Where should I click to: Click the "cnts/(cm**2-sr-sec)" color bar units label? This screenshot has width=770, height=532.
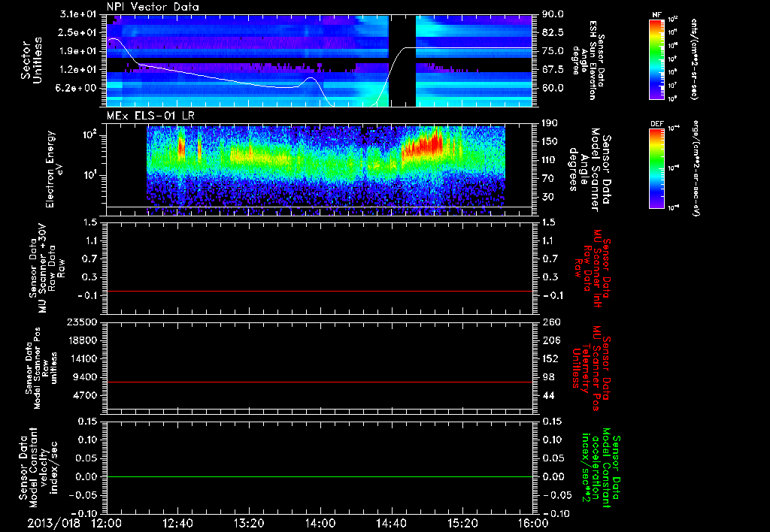tap(694, 59)
